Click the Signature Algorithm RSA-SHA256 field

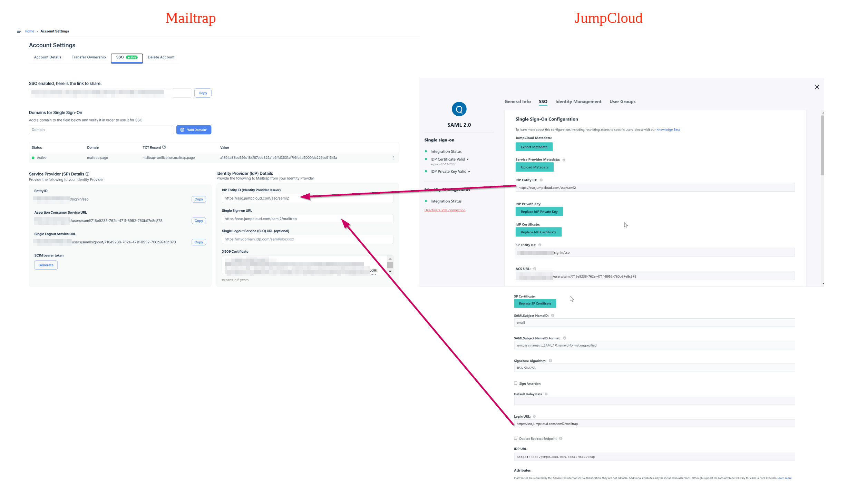click(654, 368)
